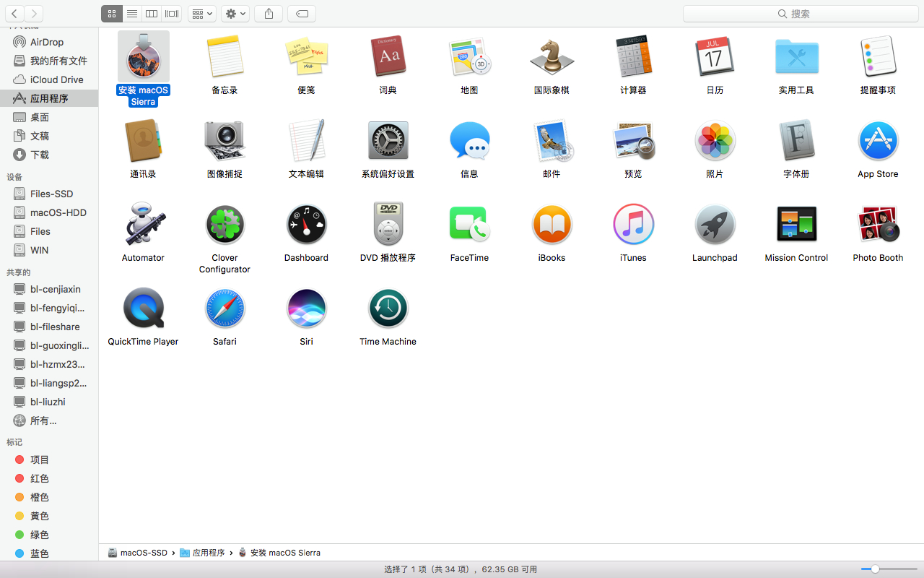Adjust the icon size slider

[875, 569]
